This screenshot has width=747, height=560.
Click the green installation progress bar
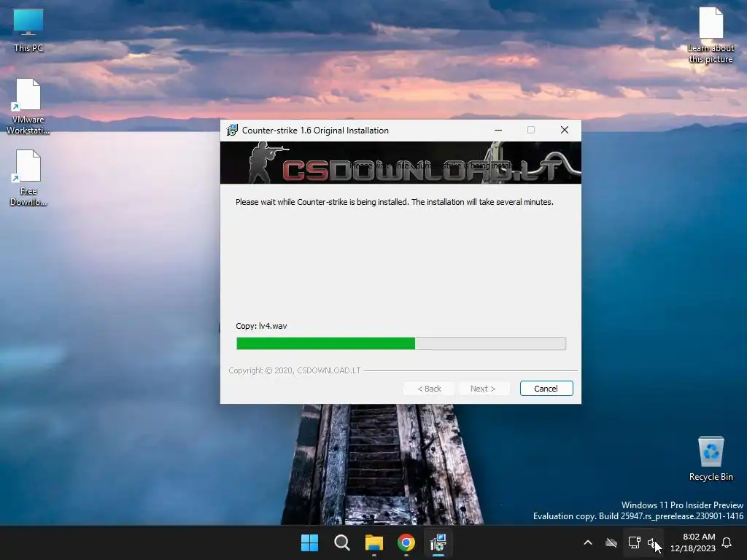[x=401, y=343]
